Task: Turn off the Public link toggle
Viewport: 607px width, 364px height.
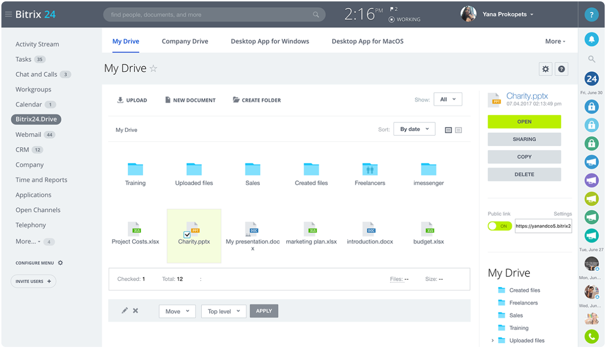Action: (x=499, y=226)
